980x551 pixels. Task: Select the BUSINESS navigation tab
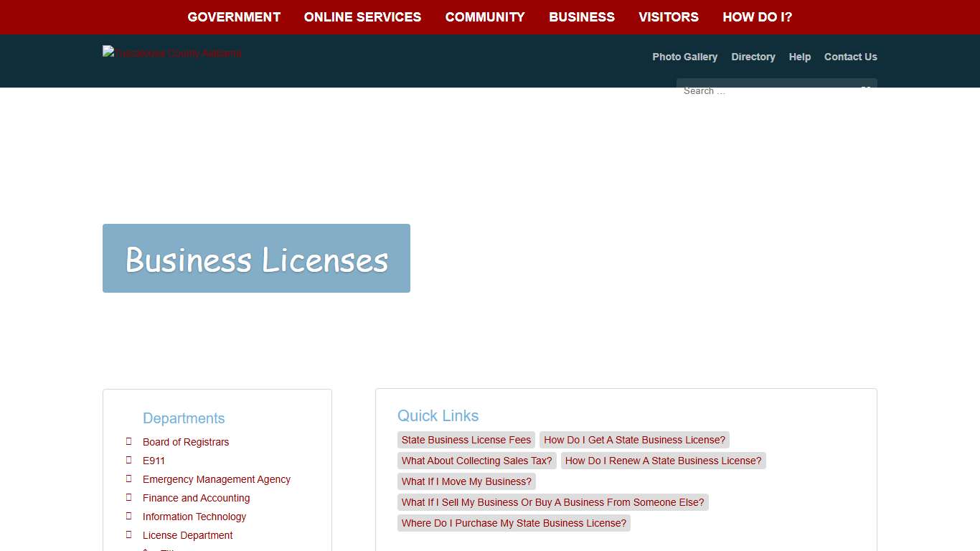point(582,17)
